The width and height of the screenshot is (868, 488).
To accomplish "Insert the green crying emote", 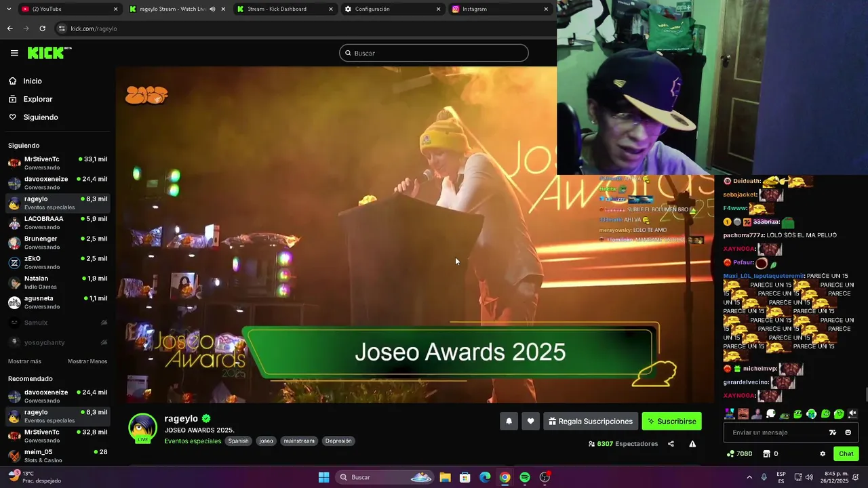I will click(x=812, y=413).
